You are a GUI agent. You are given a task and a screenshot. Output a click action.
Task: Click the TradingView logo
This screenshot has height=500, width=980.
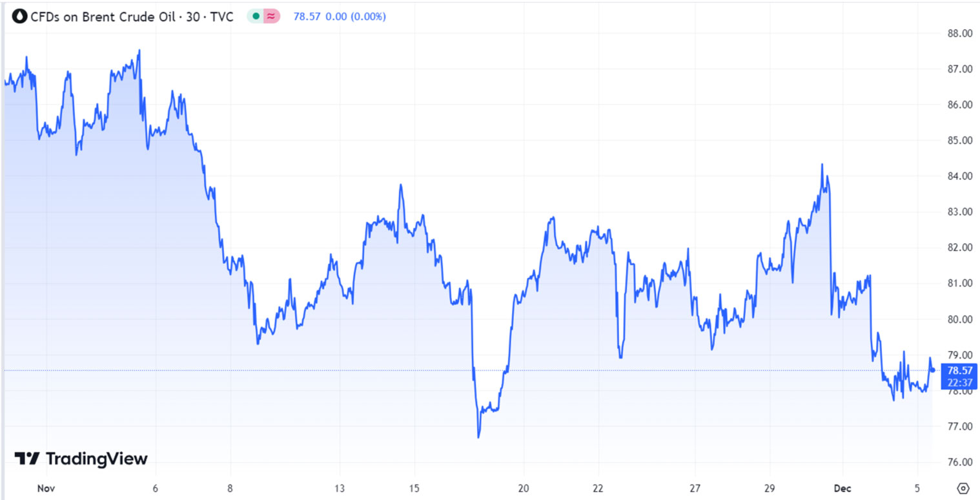pos(81,459)
